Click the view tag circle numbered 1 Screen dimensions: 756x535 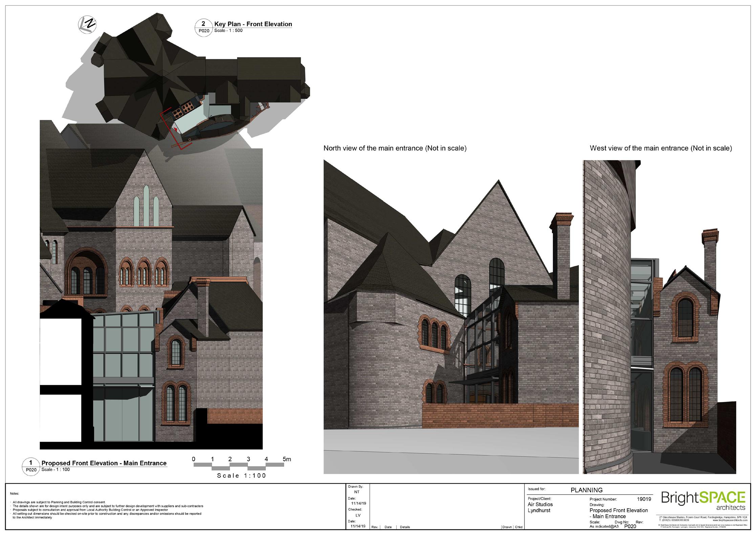point(31,467)
